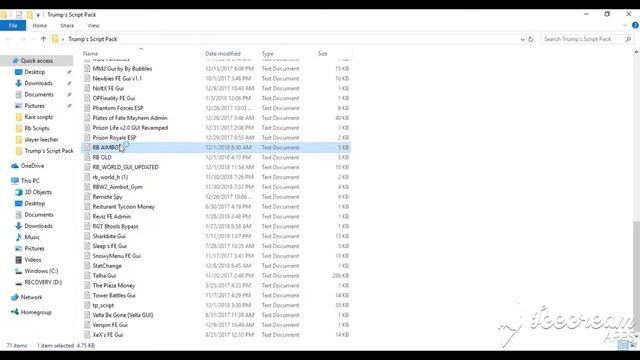Open the Help question mark icon
640x360 pixels.
tap(635, 25)
